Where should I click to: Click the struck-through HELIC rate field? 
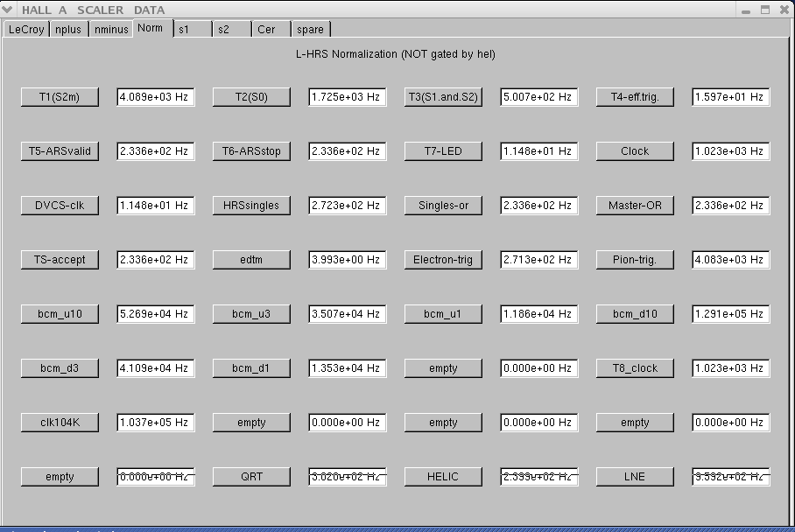[x=539, y=476]
